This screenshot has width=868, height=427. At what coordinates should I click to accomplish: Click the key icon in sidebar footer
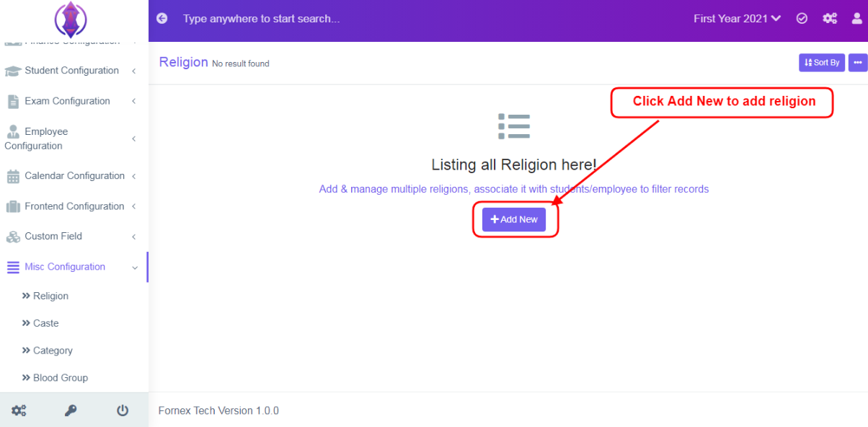pos(71,410)
